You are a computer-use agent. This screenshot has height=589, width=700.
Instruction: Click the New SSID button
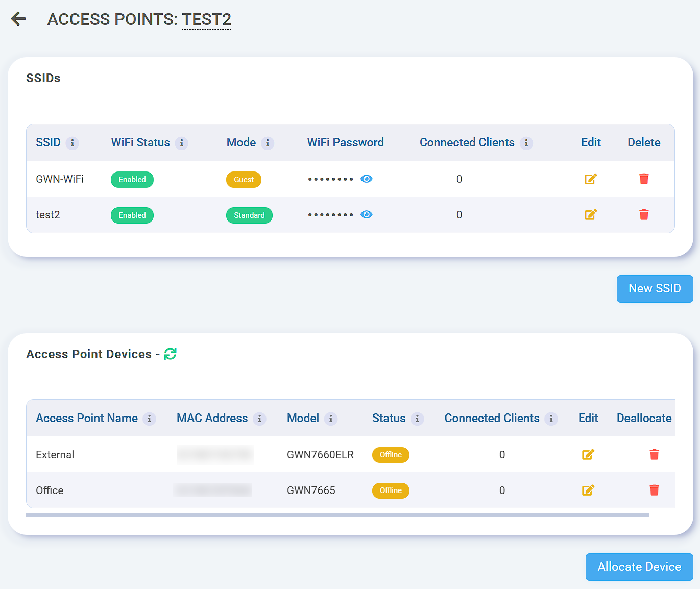(x=655, y=289)
